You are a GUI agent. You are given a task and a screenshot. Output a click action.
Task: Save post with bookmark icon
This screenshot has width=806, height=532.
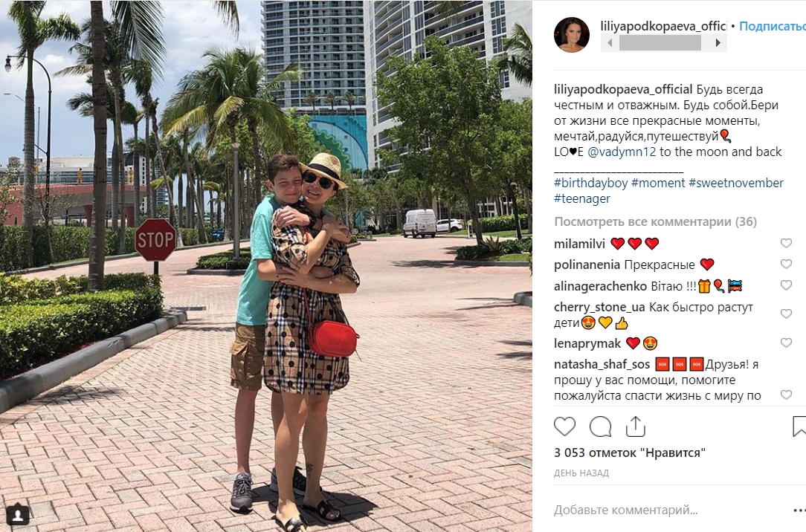pyautogui.click(x=799, y=426)
